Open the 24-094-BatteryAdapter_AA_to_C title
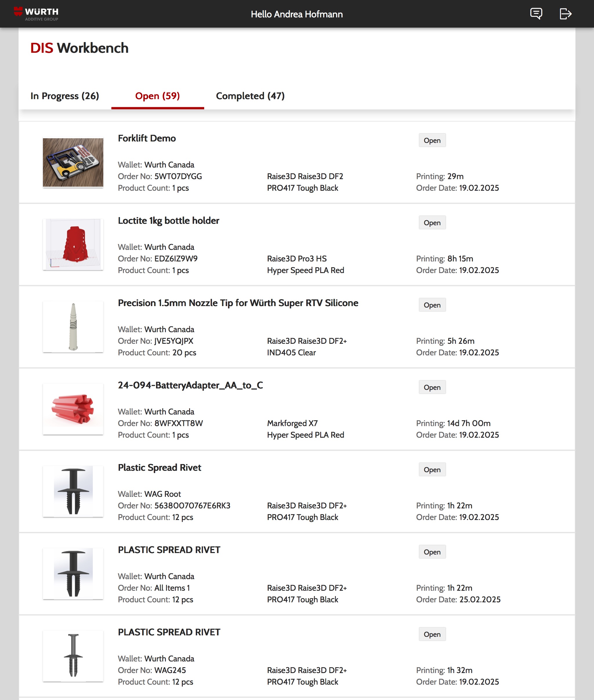Screen dimensions: 594x700 [x=190, y=385]
